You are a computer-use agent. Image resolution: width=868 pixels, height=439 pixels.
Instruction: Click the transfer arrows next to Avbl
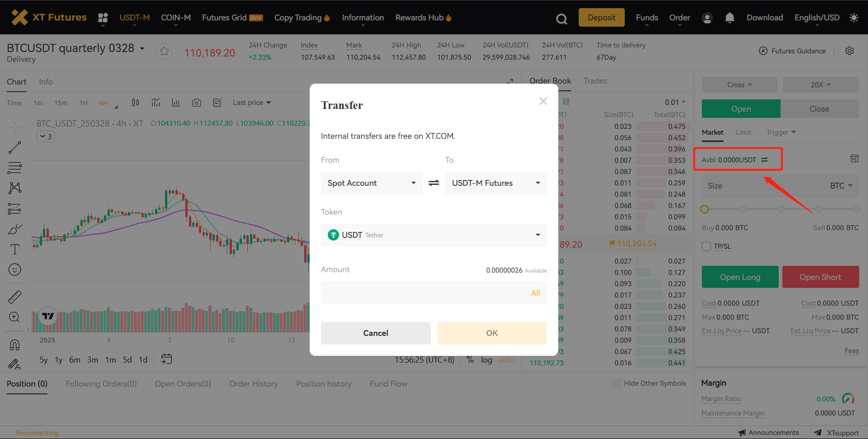click(x=764, y=160)
